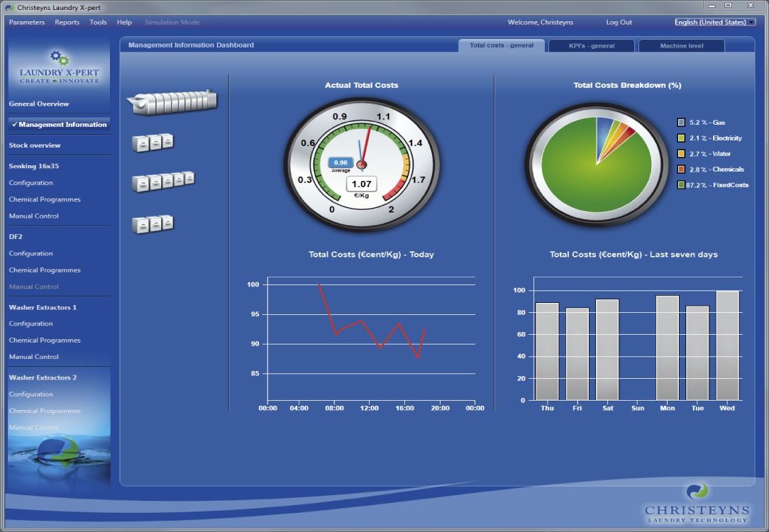Click the 1.07 €/Kg gauge readout
Screen dimensions: 769x532
click(x=362, y=184)
